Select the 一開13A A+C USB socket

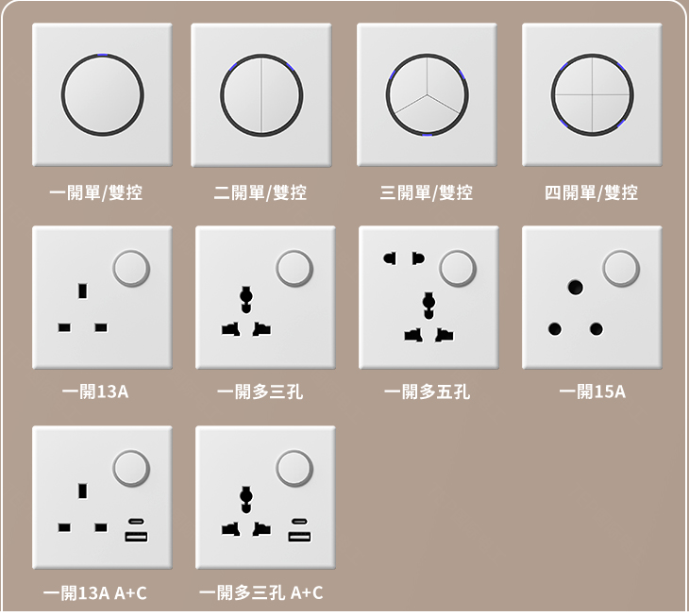click(102, 497)
